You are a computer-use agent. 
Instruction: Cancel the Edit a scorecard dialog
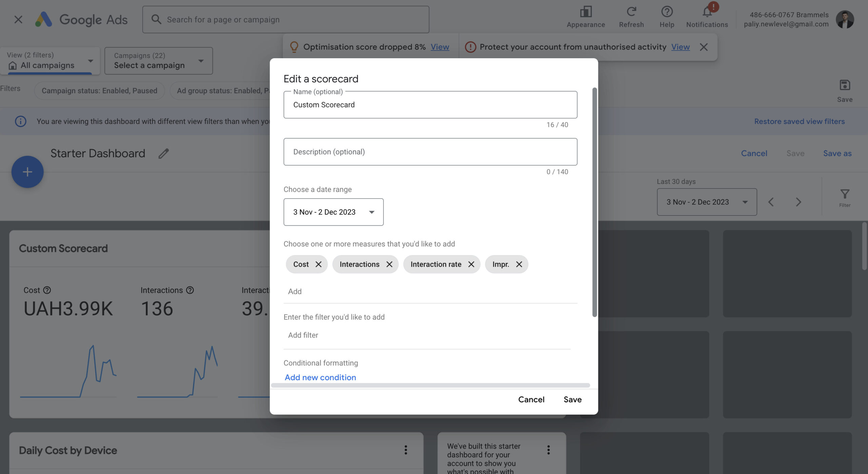coord(531,399)
